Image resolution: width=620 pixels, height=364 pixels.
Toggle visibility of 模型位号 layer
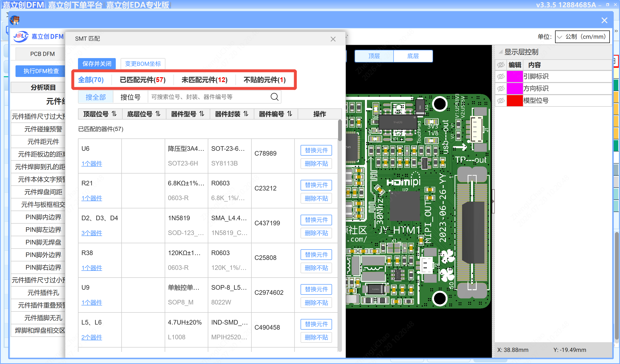tap(501, 101)
